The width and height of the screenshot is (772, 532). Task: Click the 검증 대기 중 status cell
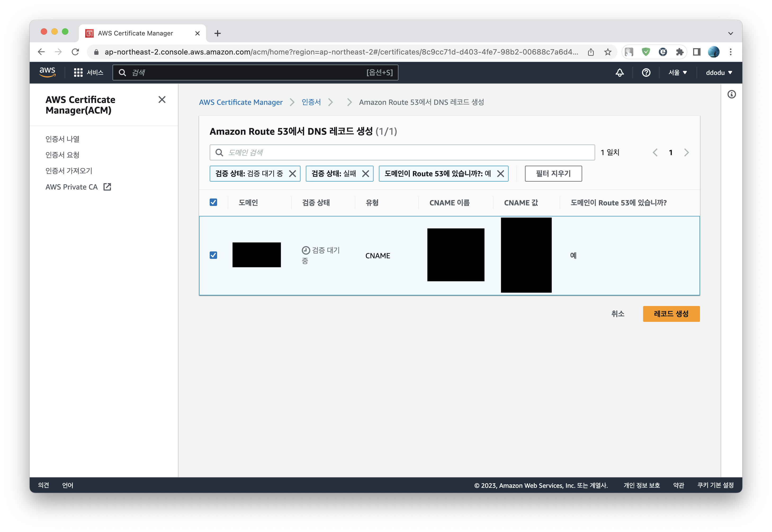coord(320,255)
